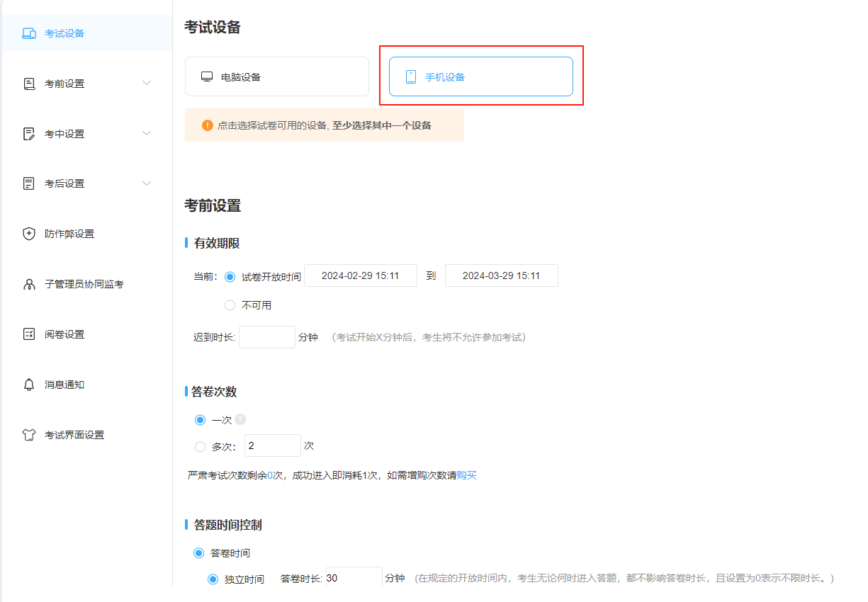
Task: Click the monitor icon in 电脑设备 card
Action: tap(207, 76)
